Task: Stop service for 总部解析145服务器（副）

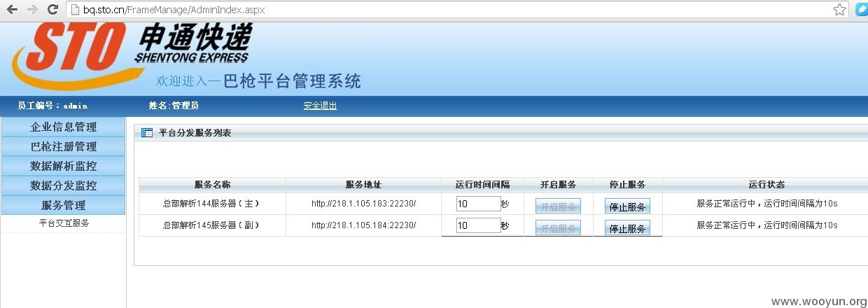Action: tap(627, 228)
